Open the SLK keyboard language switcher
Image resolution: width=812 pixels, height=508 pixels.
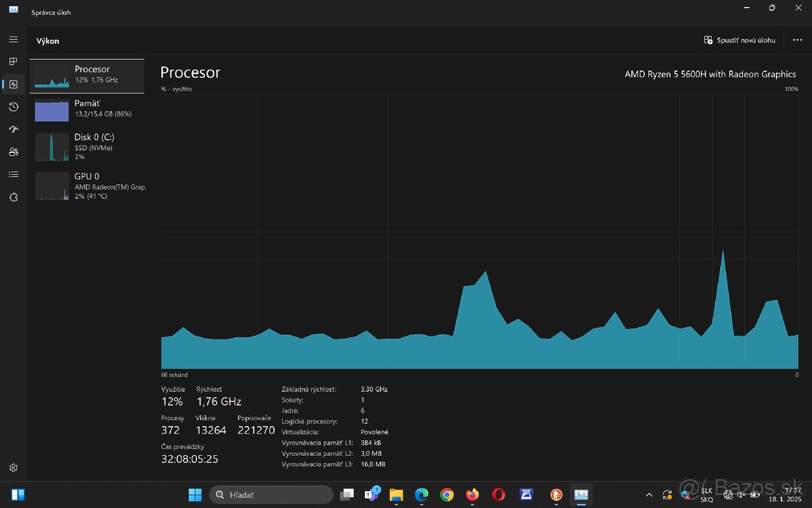(706, 495)
